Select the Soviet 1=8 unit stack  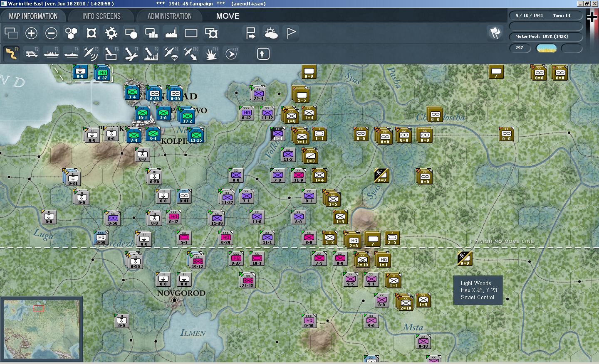(290, 115)
